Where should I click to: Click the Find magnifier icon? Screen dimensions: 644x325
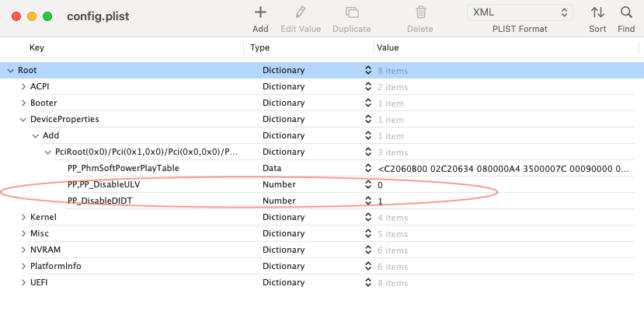pyautogui.click(x=626, y=12)
